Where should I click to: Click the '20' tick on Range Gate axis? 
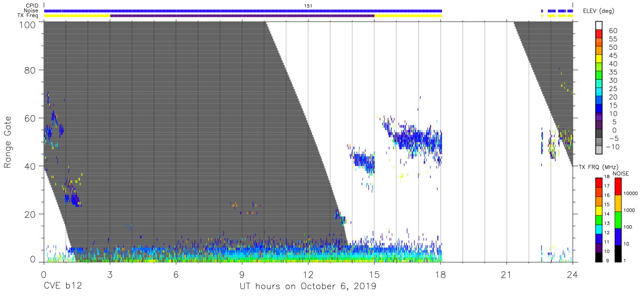30,214
